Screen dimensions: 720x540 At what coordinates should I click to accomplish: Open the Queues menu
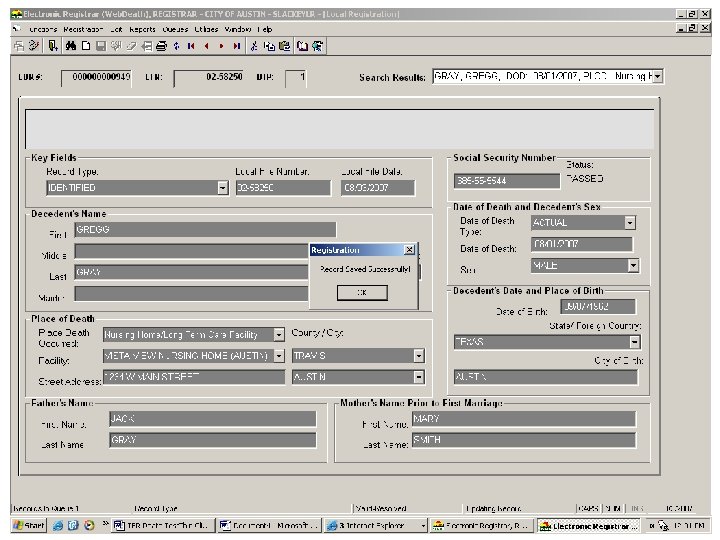[175, 29]
